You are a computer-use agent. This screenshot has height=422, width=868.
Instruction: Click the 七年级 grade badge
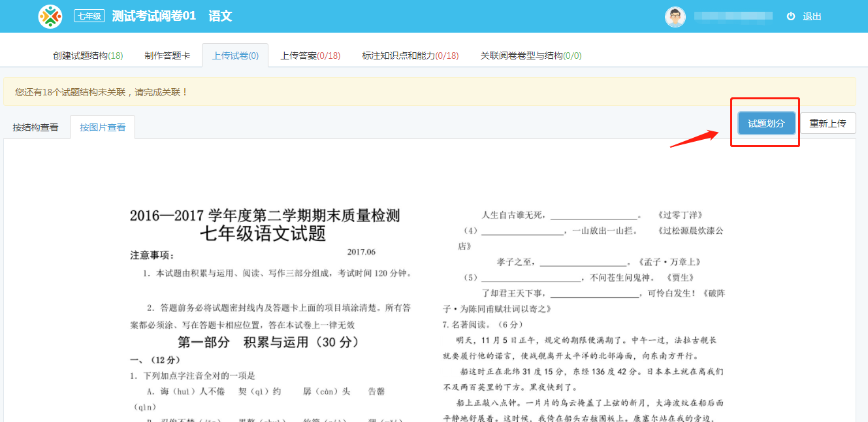click(89, 16)
